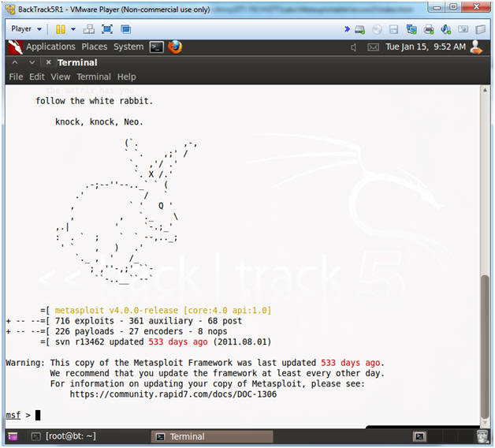Click the show desktop icon in bottom panel
This screenshot has height=448, width=495.
click(x=13, y=437)
